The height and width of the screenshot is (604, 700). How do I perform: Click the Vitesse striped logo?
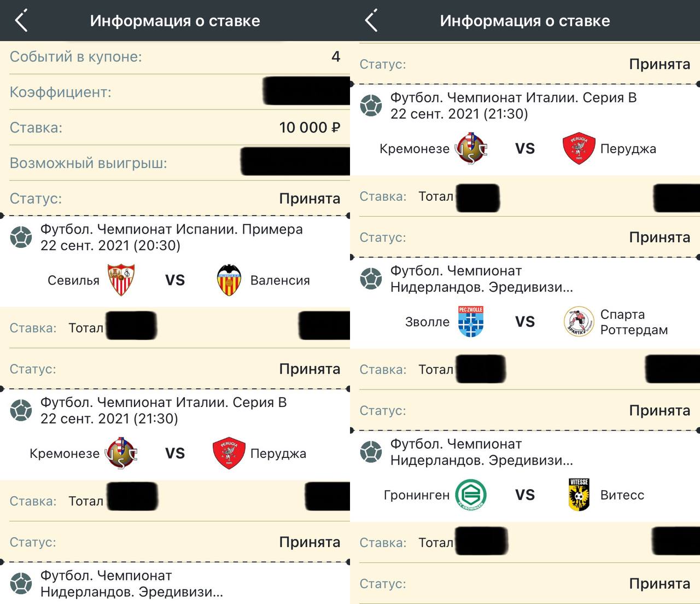[x=579, y=495]
